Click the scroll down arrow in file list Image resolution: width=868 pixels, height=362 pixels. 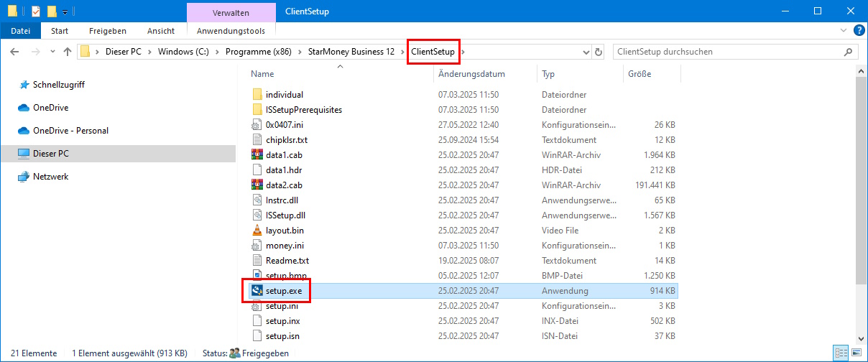[x=862, y=338]
